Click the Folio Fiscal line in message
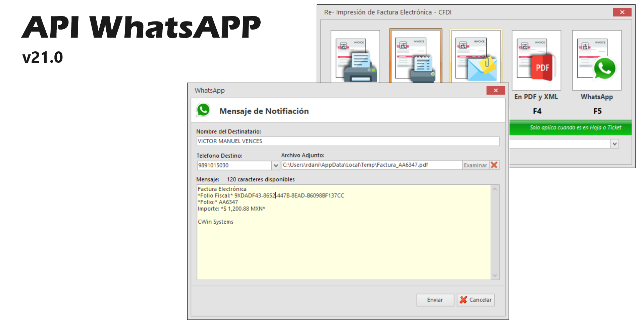The height and width of the screenshot is (329, 644). 271,195
